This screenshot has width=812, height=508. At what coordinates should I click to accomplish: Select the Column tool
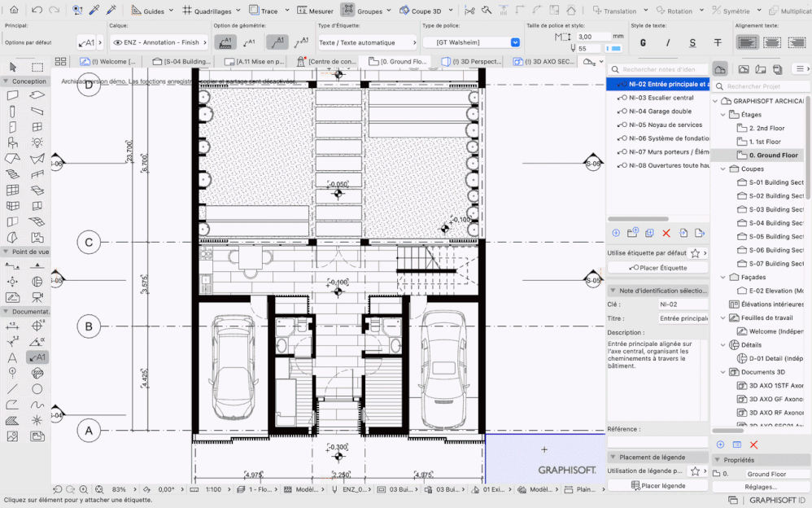coord(12,111)
